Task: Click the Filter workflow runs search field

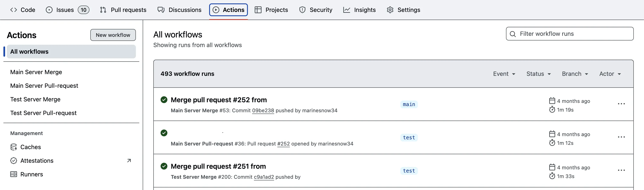Action: click(569, 33)
